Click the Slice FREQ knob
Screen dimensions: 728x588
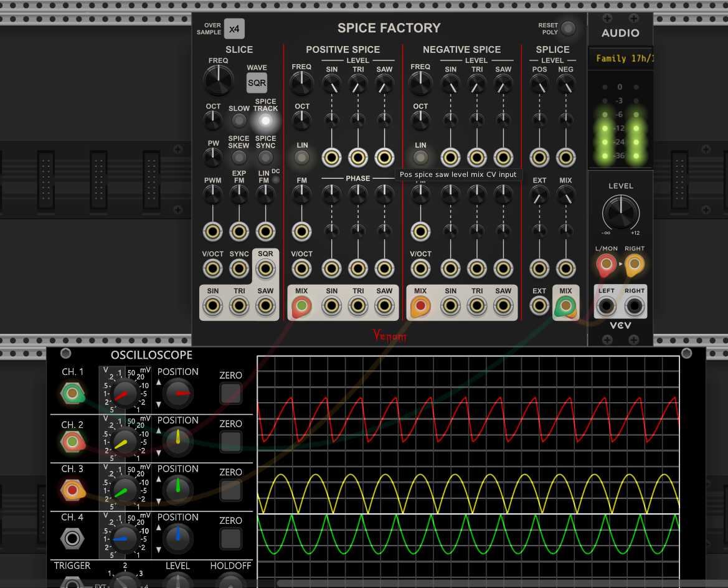tap(219, 80)
